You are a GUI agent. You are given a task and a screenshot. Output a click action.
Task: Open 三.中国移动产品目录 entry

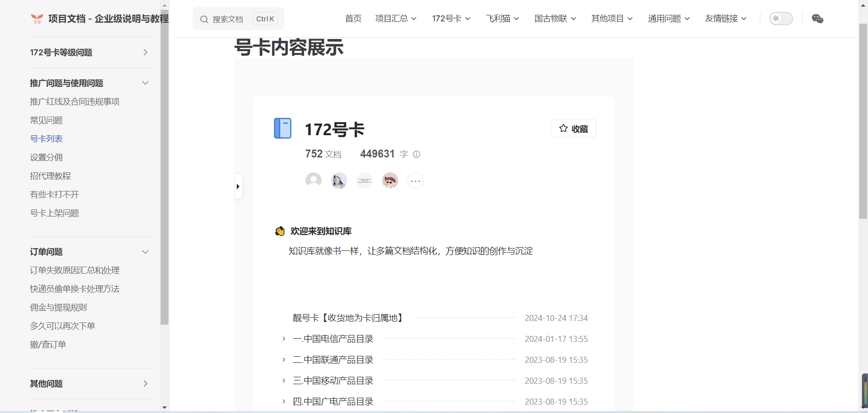(333, 380)
